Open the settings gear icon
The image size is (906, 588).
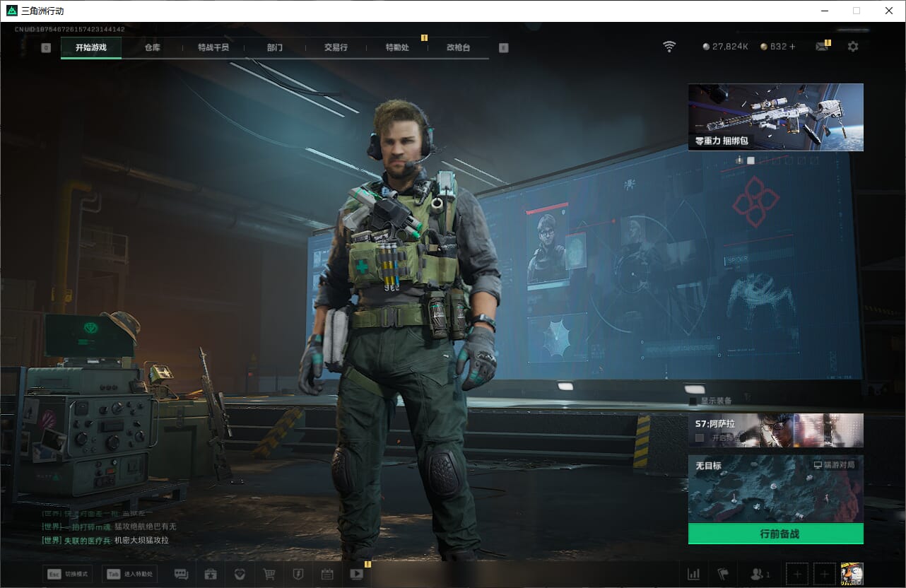click(x=853, y=47)
